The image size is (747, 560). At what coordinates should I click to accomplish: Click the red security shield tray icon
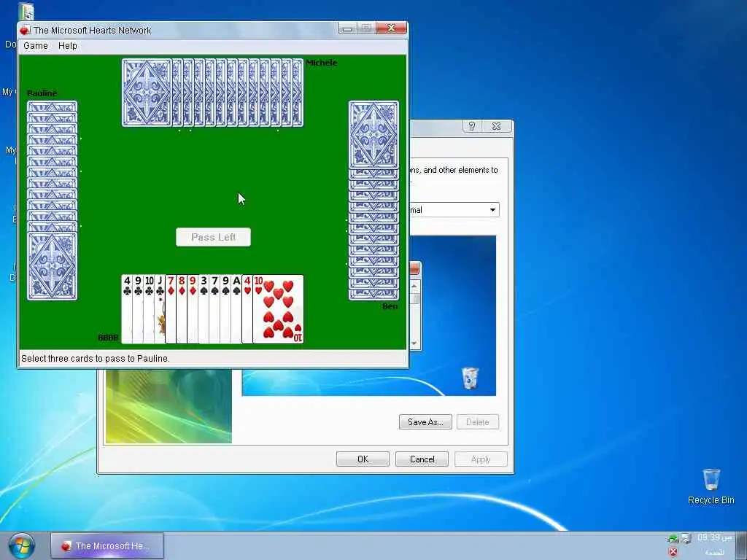tap(673, 552)
